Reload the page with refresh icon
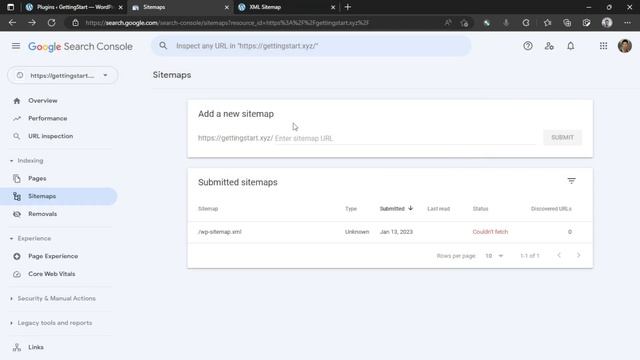The height and width of the screenshot is (360, 640). (51, 23)
